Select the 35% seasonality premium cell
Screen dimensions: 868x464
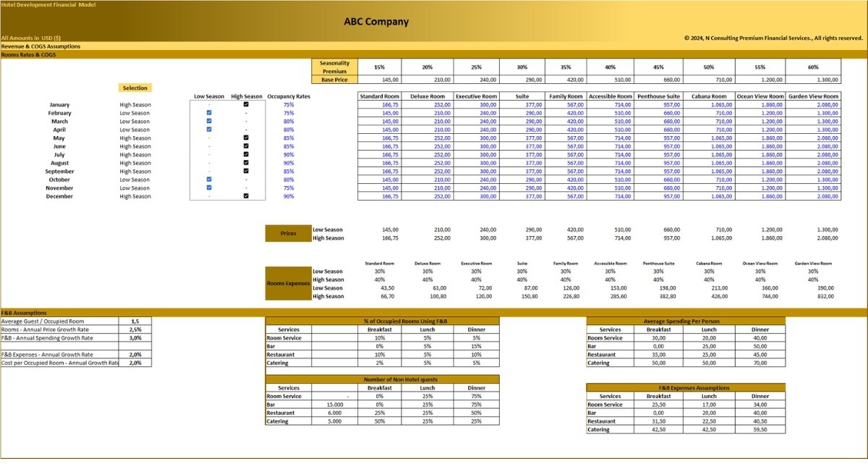coord(565,67)
